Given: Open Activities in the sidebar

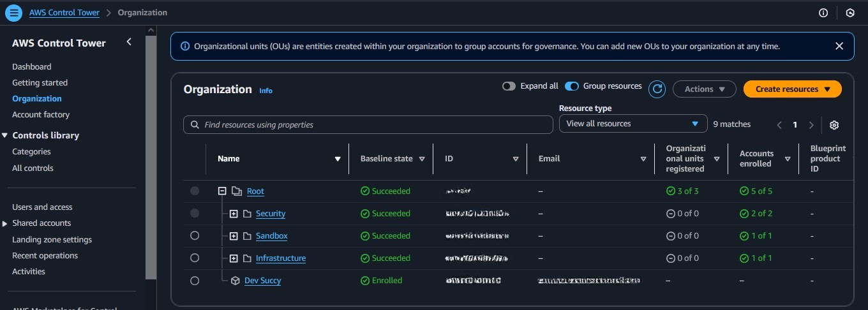Looking at the screenshot, I should point(29,272).
